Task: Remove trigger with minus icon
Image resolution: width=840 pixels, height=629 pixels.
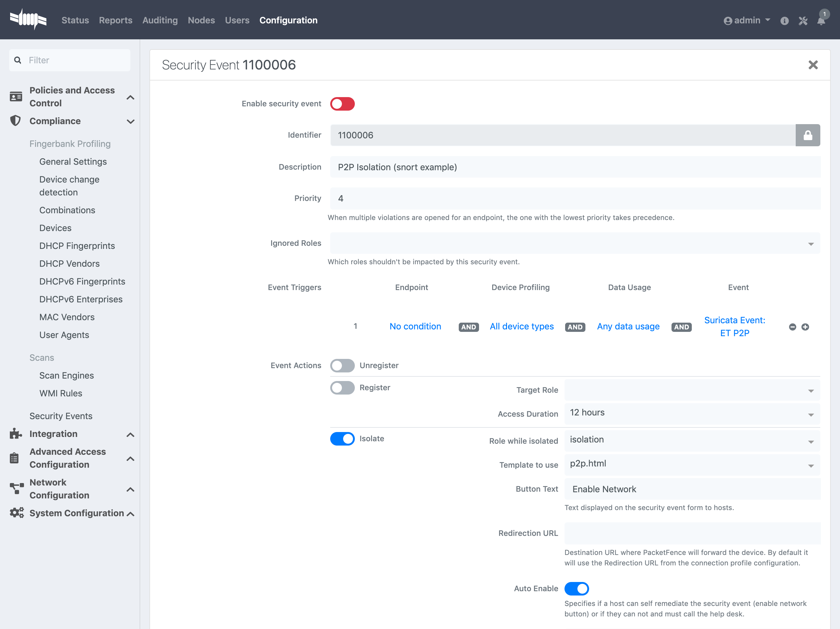Action: tap(793, 327)
